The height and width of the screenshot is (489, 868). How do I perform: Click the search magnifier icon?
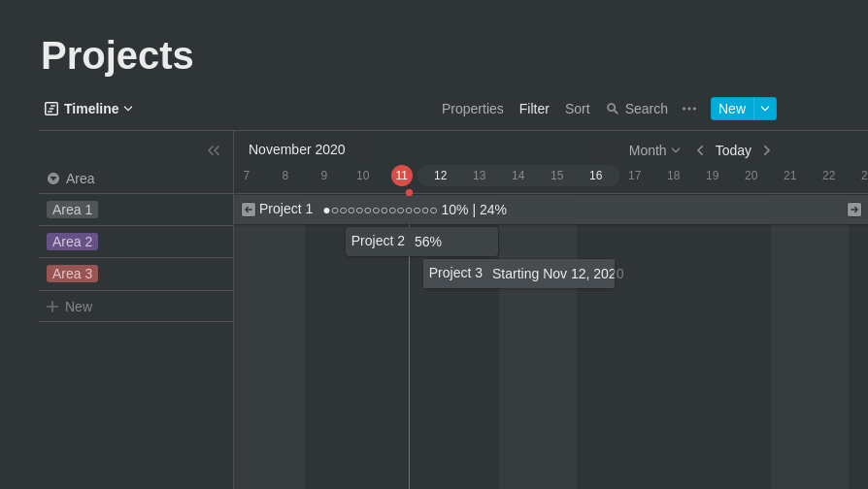tap(613, 109)
